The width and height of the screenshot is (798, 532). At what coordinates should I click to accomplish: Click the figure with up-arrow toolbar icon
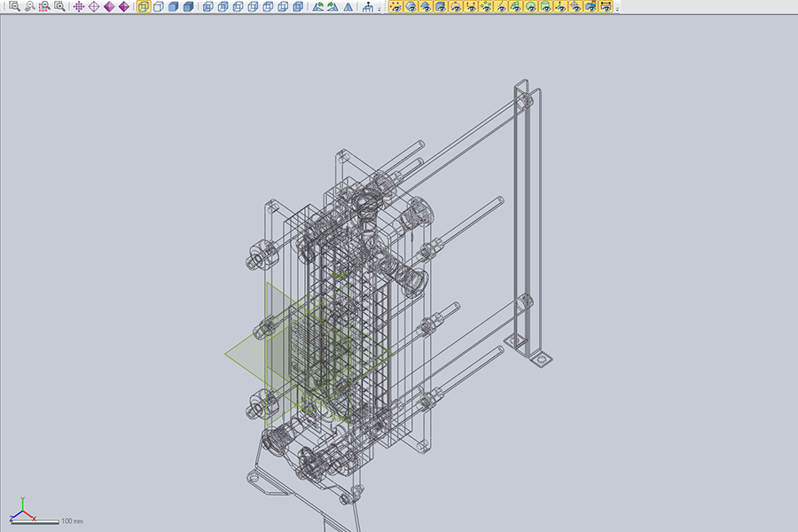pos(367,6)
